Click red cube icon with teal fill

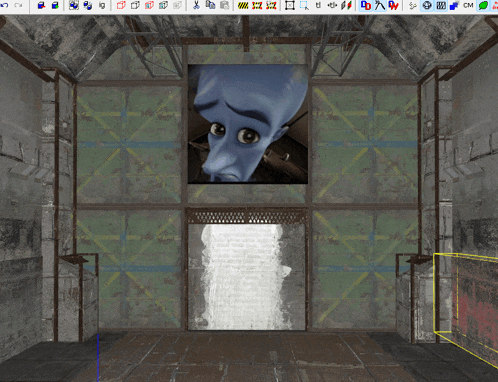(149, 5)
